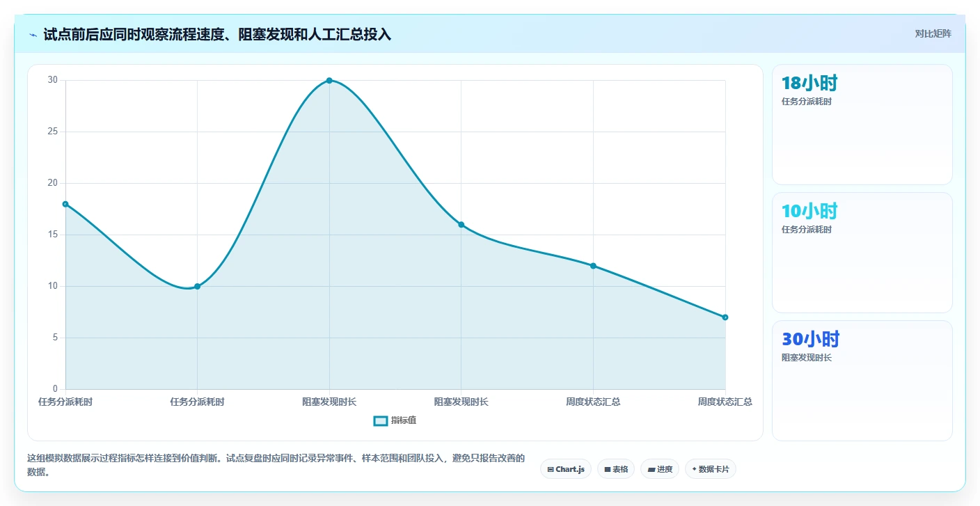Select the chart data point at value 18
This screenshot has width=980, height=506.
tap(65, 204)
